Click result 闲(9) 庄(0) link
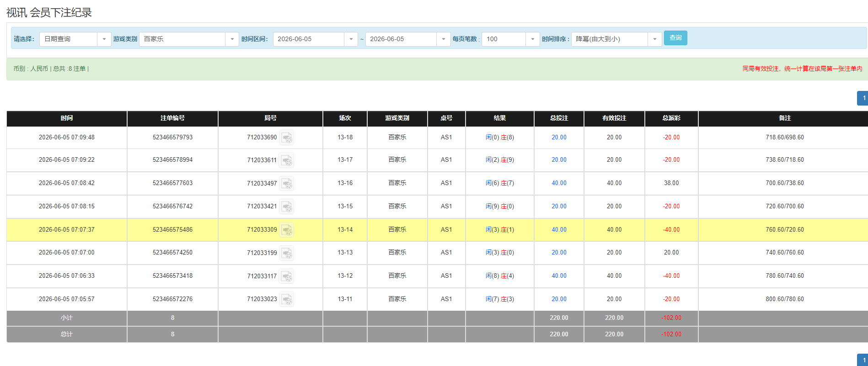The height and width of the screenshot is (366, 868). click(x=500, y=207)
